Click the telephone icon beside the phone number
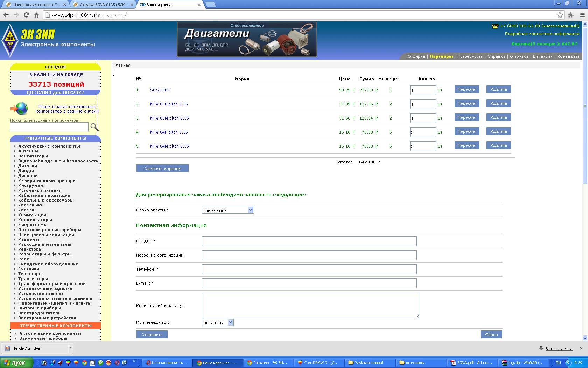The height and width of the screenshot is (368, 588). [x=495, y=26]
